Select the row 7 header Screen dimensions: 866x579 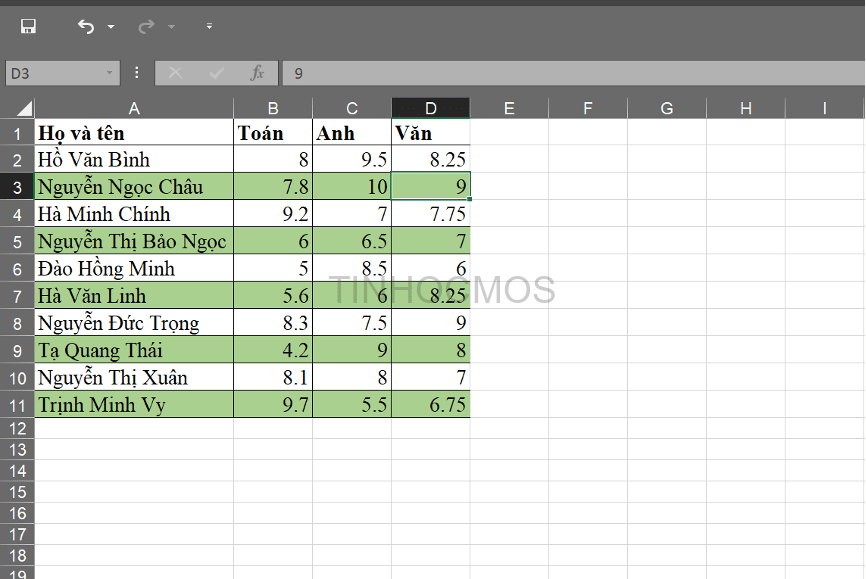[x=17, y=295]
